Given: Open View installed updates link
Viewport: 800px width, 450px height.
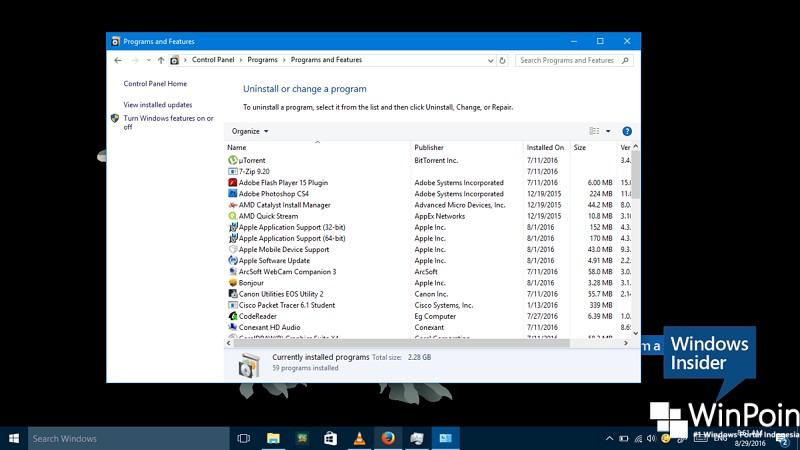Looking at the screenshot, I should (x=158, y=105).
